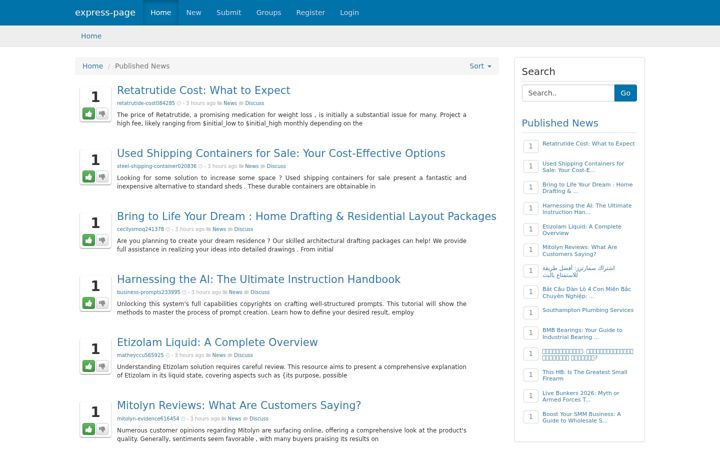Click vote count number on Retatrutide Cost post

click(95, 97)
